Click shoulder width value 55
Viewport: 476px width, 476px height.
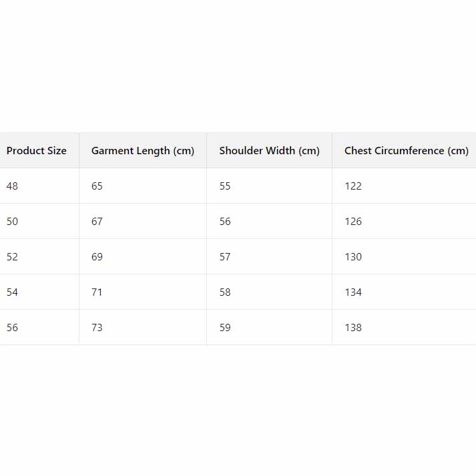tap(225, 186)
